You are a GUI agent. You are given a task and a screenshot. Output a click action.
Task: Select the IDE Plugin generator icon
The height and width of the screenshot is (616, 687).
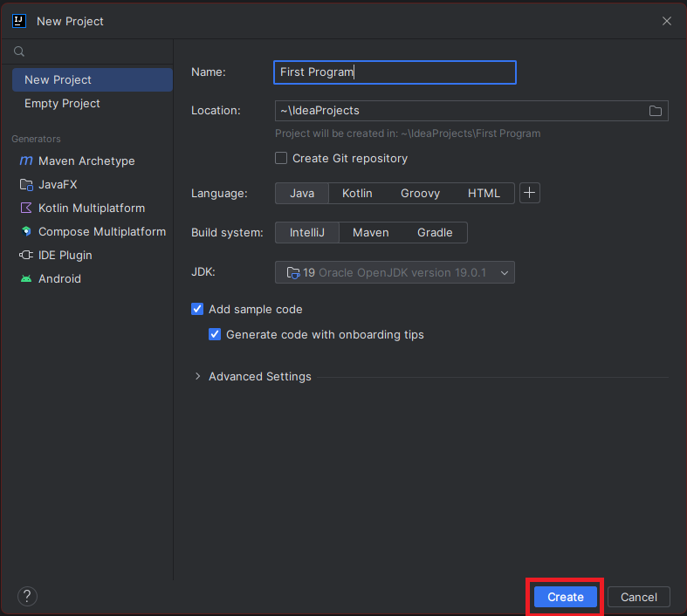(26, 256)
